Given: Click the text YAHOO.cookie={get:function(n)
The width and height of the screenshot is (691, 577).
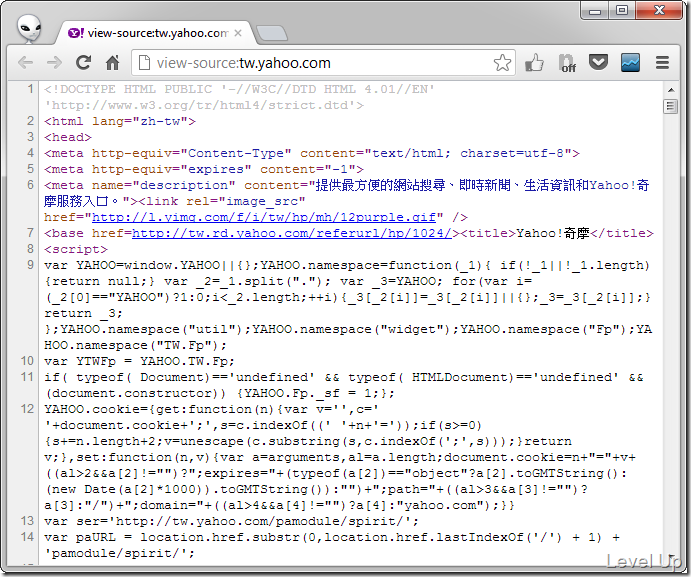Looking at the screenshot, I should coord(160,409).
